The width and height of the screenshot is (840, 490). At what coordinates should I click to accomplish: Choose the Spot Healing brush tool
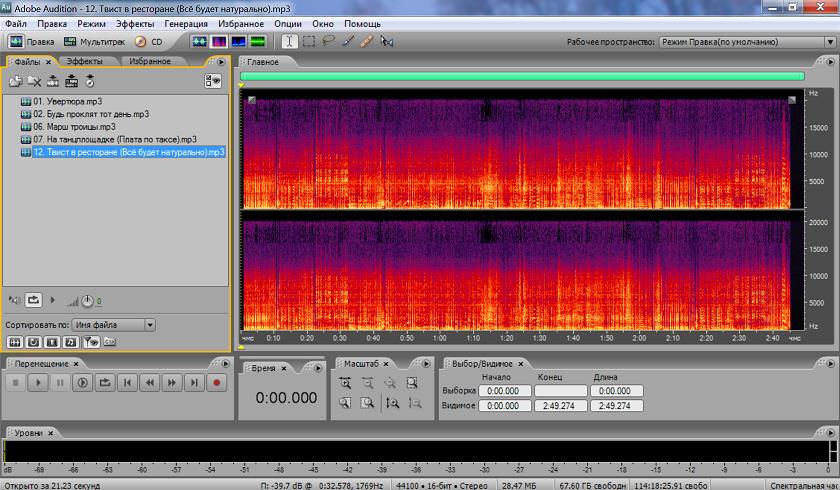pos(366,42)
